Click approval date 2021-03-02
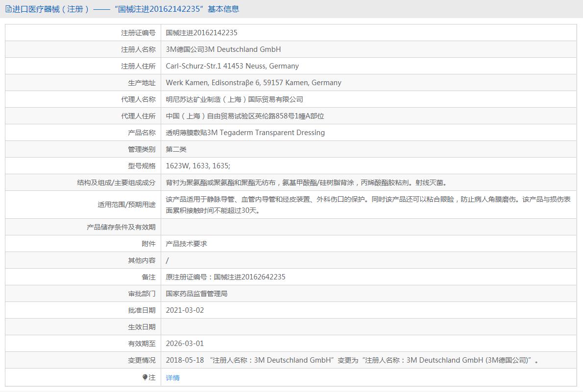This screenshot has width=583, height=392. pyautogui.click(x=185, y=310)
